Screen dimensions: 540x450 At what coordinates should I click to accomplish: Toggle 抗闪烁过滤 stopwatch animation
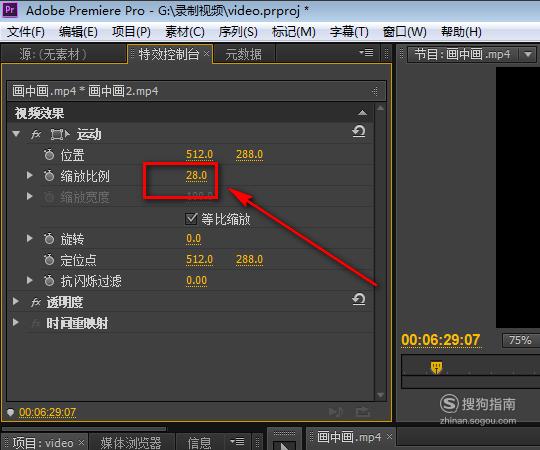[x=49, y=281]
